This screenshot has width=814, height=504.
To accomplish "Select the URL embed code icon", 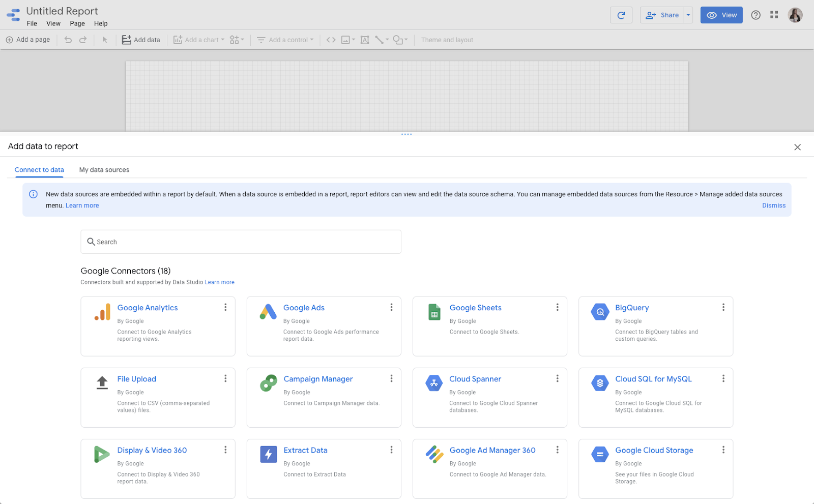I will pyautogui.click(x=331, y=40).
